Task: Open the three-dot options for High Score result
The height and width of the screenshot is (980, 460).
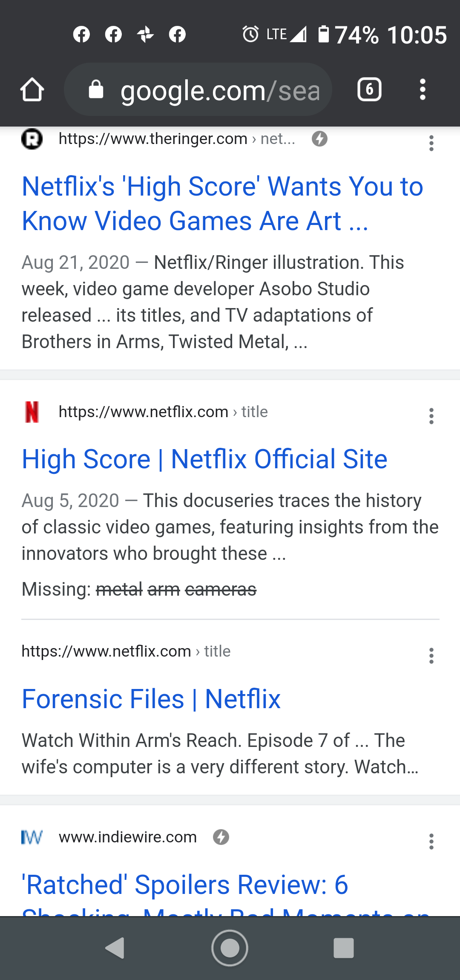Action: pos(431,416)
